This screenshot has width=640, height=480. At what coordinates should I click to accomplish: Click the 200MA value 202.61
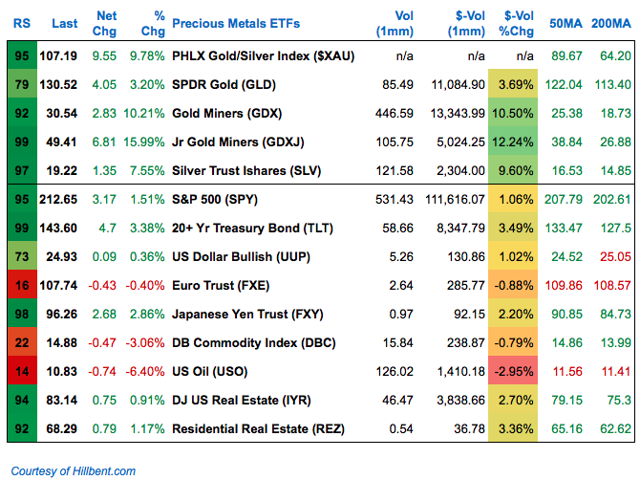coord(612,199)
